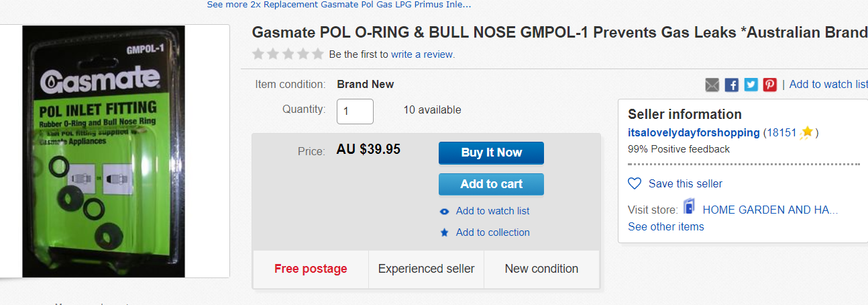
Task: Visit the HOME GARDEN AND HA... store
Action: click(770, 210)
